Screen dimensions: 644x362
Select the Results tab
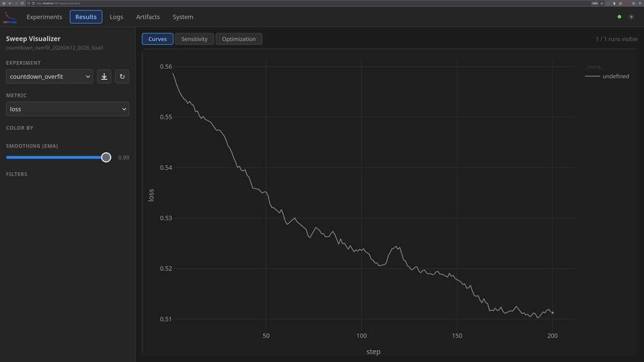pos(86,17)
